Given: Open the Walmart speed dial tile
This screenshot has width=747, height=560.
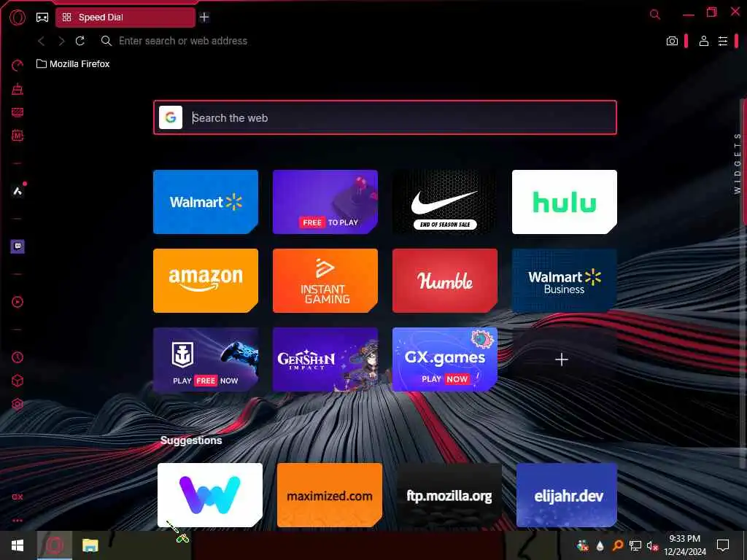Looking at the screenshot, I should pos(205,202).
